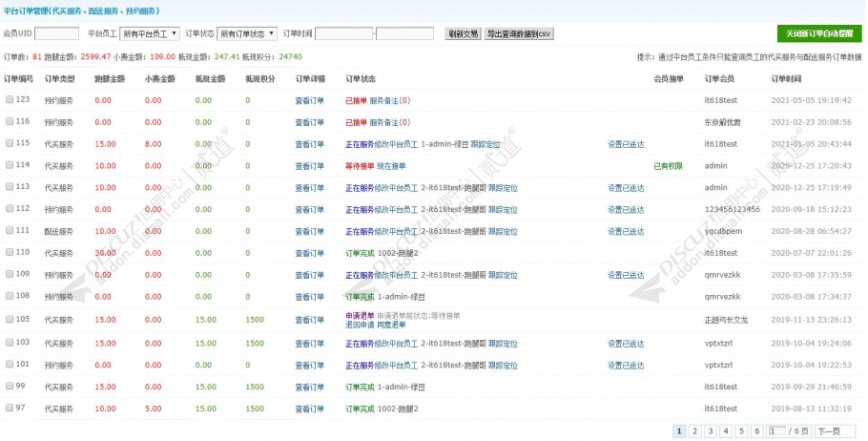Click 设置已送达 for order 113
868x441 pixels.
(x=626, y=188)
